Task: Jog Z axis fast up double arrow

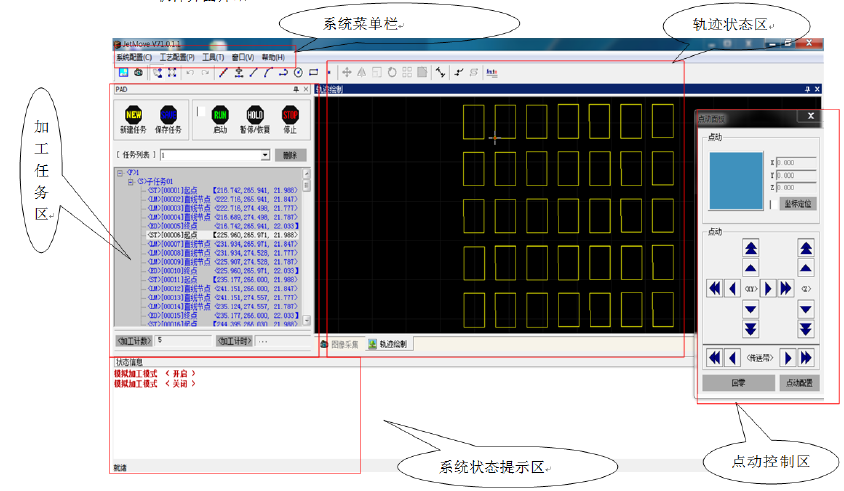Action: point(806,248)
